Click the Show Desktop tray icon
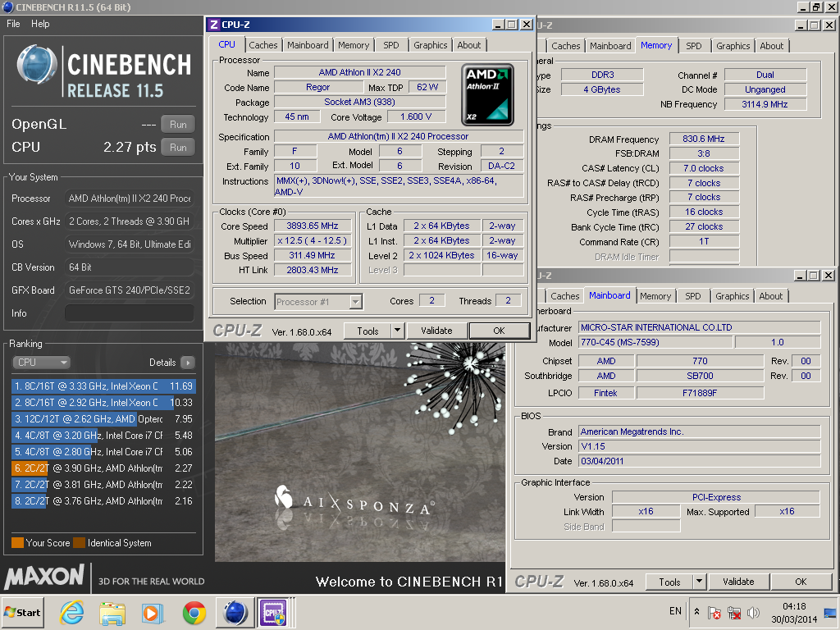 (830, 612)
